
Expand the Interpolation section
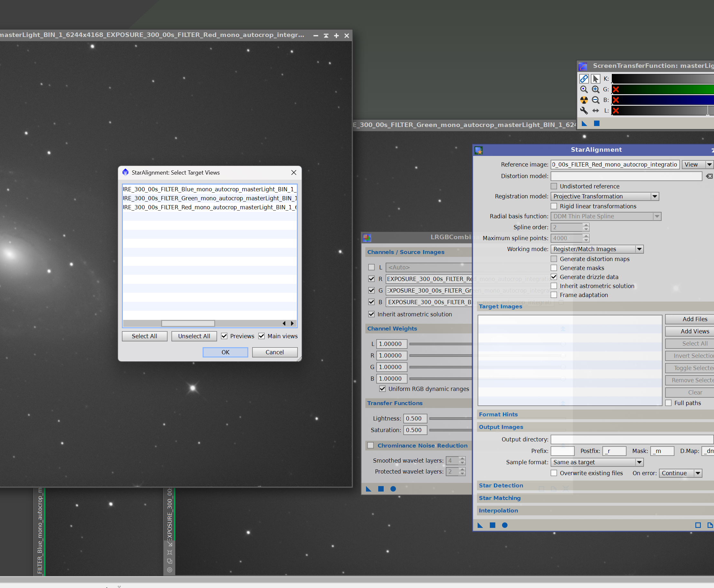(498, 511)
